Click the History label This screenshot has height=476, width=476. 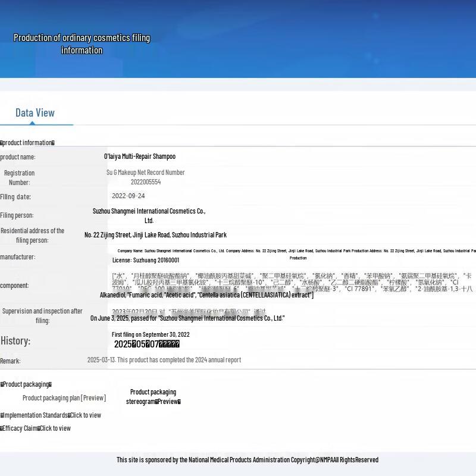tap(15, 341)
